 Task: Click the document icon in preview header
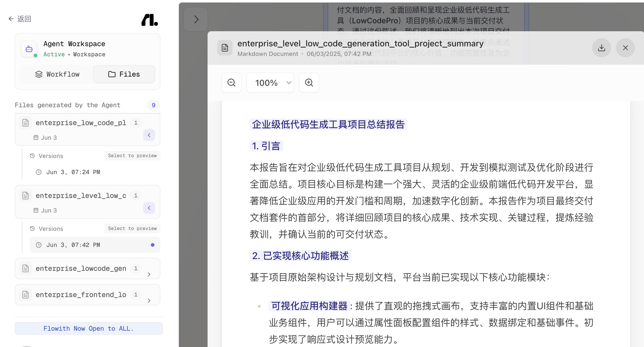pyautogui.click(x=225, y=48)
